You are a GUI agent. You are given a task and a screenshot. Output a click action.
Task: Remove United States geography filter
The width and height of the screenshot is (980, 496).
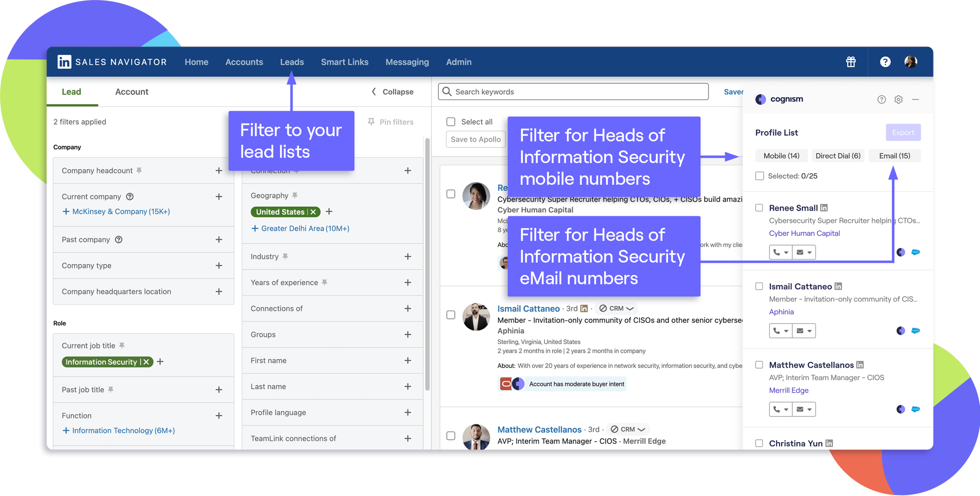tap(313, 212)
